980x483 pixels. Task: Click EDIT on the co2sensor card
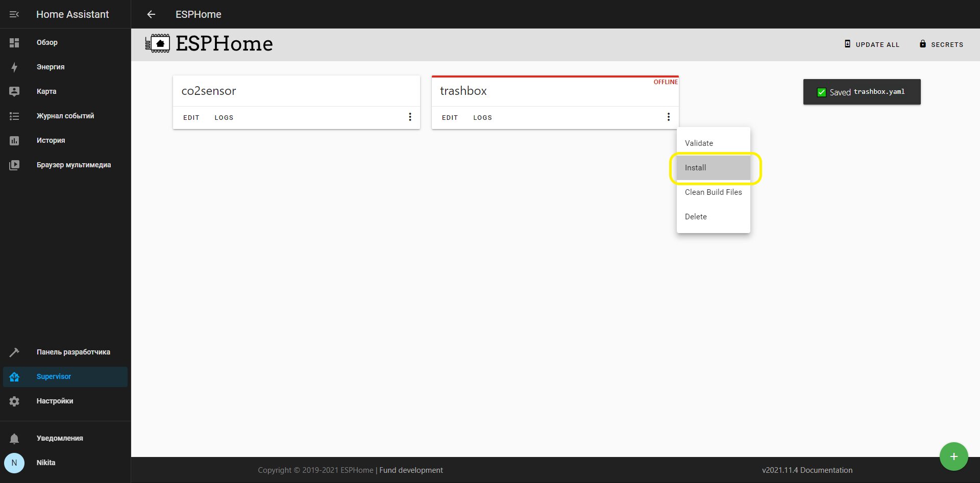click(x=191, y=117)
